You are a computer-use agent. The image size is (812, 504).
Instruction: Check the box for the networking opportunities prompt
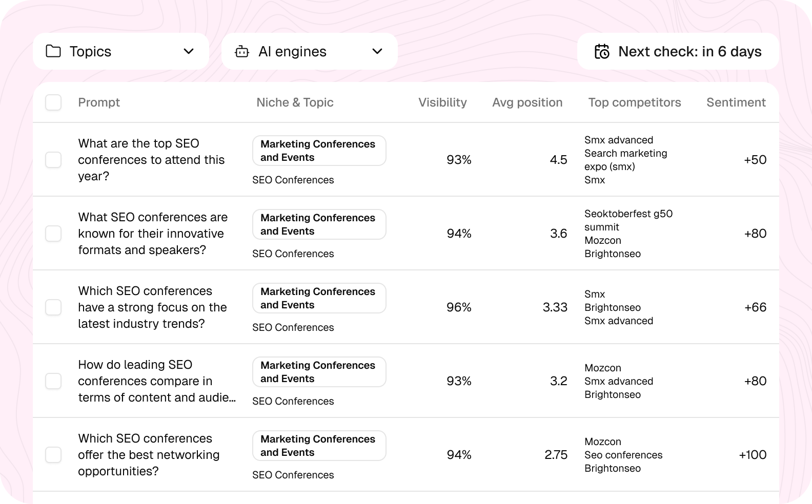pyautogui.click(x=53, y=454)
